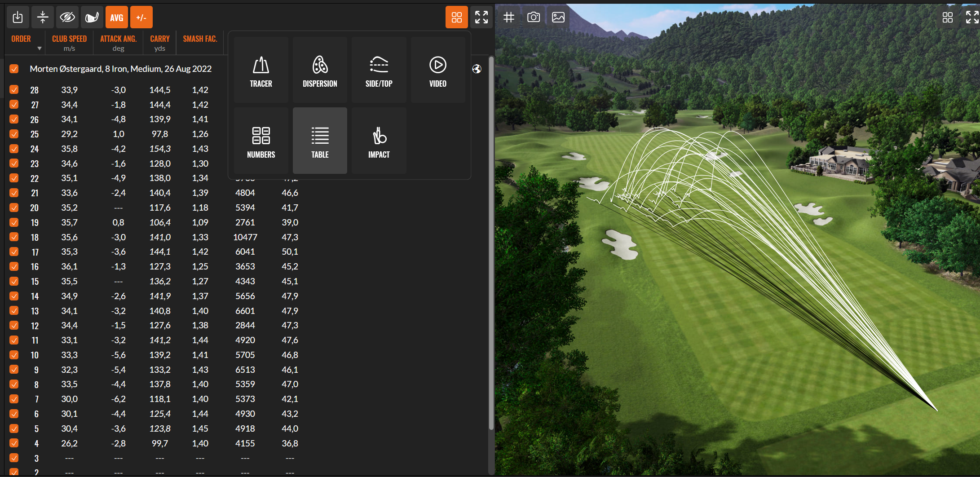
Task: Click the background image icon on the simulator panel
Action: tap(557, 17)
